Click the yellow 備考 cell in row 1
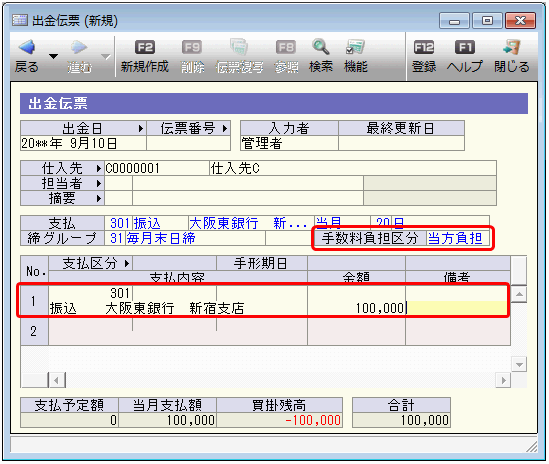549x464 pixels. click(457, 308)
